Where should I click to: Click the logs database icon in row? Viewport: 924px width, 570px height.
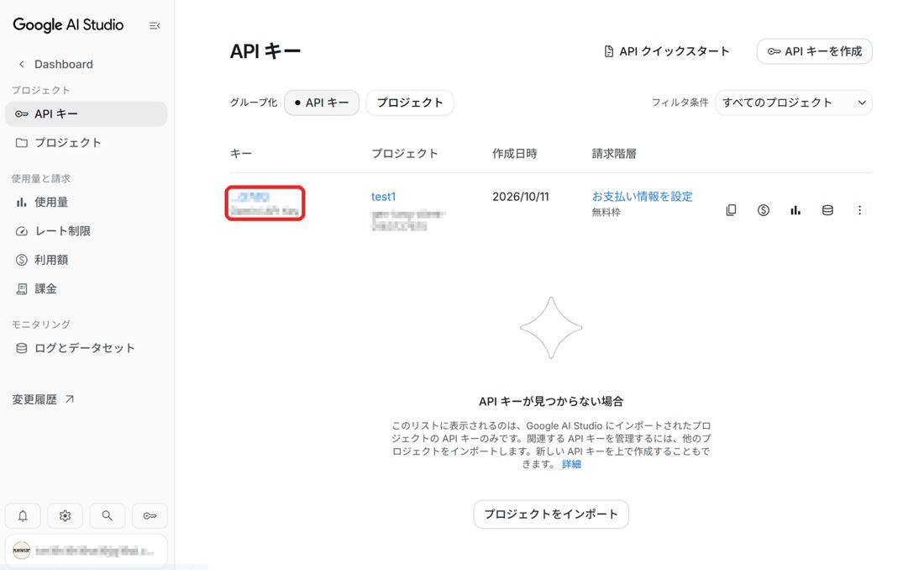click(827, 210)
